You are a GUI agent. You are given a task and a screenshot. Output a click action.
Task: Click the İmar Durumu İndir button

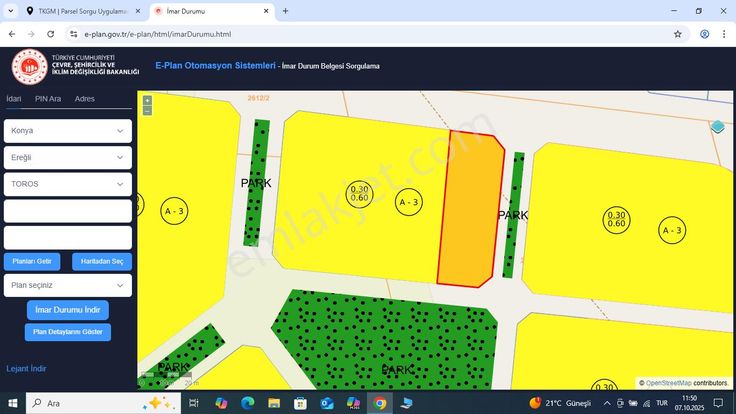(68, 309)
